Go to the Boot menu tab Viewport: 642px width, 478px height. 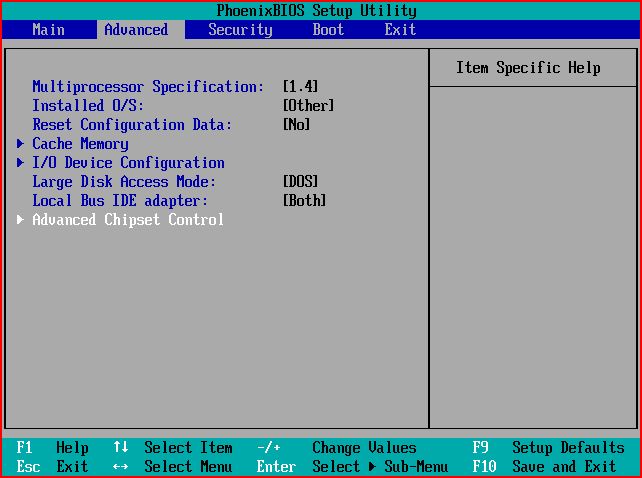[328, 29]
